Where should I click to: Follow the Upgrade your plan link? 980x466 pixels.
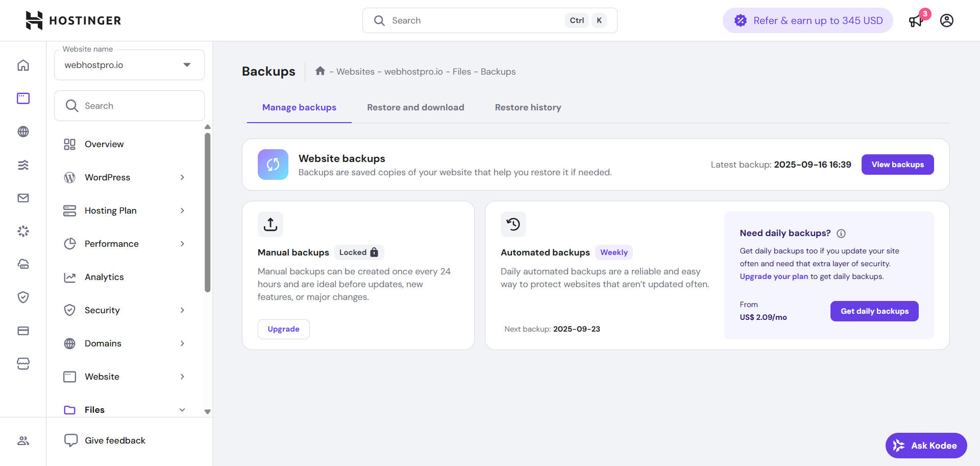point(774,276)
